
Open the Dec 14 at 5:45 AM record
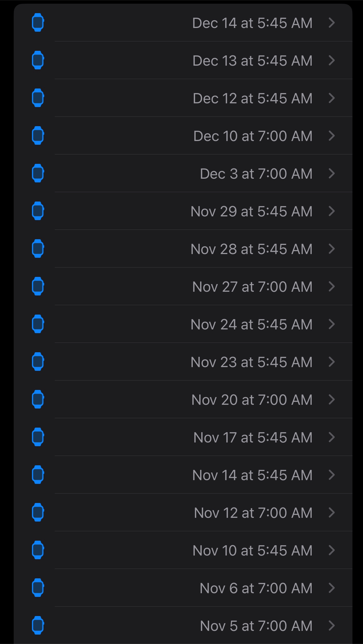coord(252,23)
